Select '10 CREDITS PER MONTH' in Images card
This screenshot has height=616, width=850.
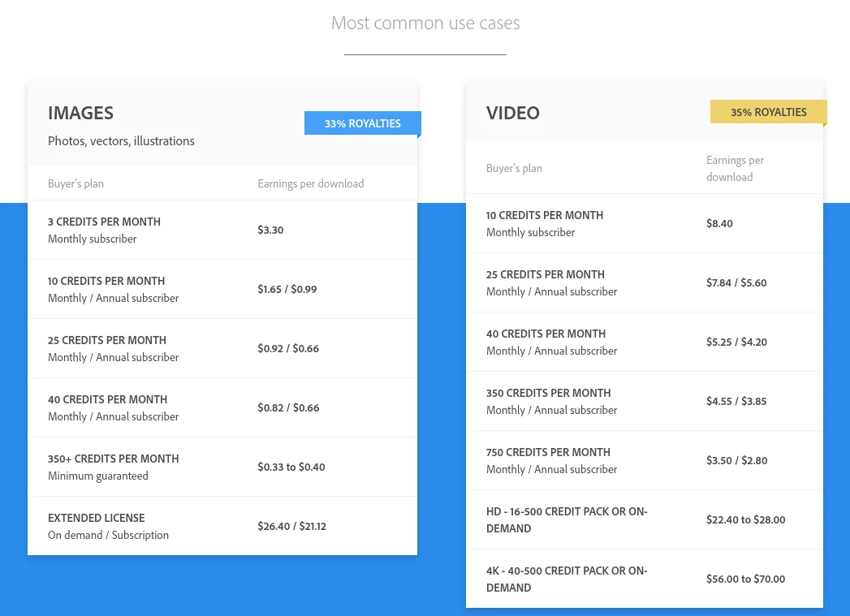(x=106, y=281)
